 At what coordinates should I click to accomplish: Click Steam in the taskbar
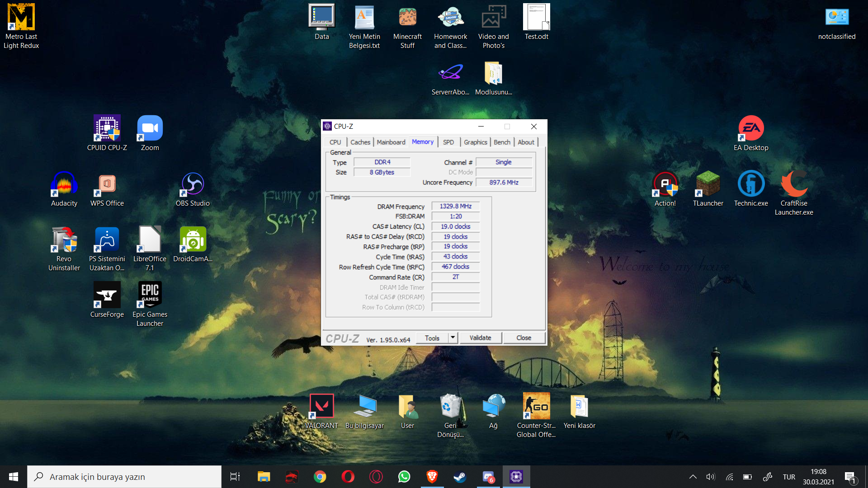pyautogui.click(x=460, y=477)
